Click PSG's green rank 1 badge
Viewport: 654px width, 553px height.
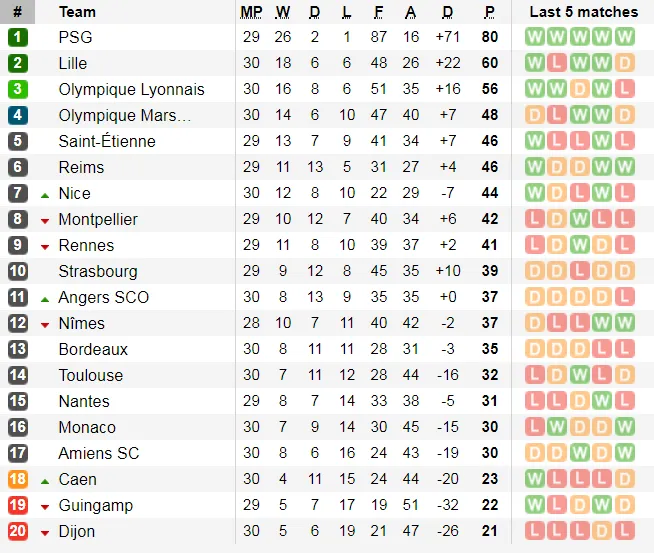pos(17,37)
